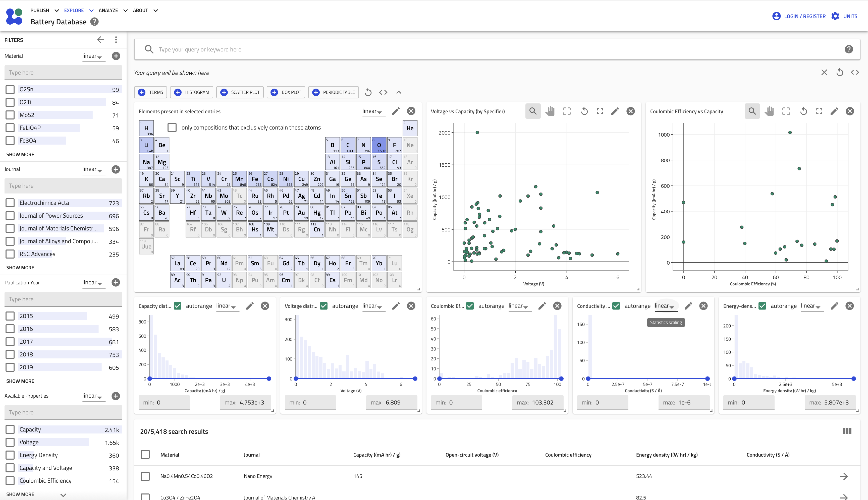
Task: Select all results with header checkbox
Action: pyautogui.click(x=145, y=454)
